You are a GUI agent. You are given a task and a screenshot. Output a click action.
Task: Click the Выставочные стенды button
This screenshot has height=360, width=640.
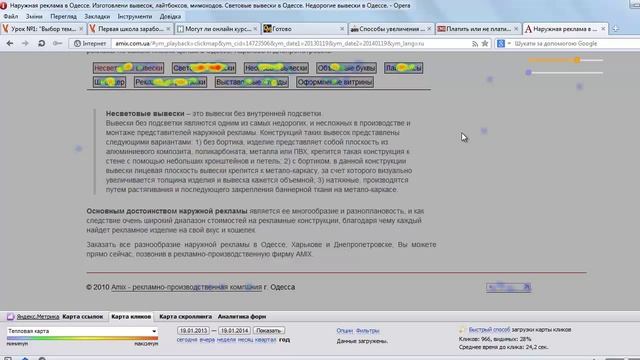[x=251, y=82]
